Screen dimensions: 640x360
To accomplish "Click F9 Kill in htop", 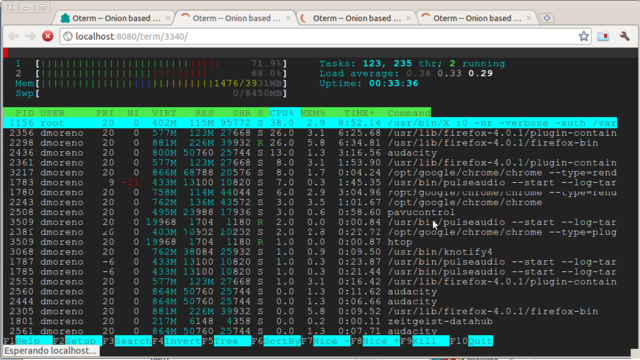I will coord(424,341).
